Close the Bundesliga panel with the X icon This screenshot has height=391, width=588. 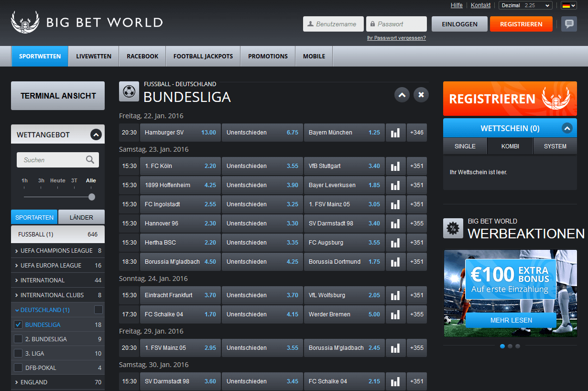(x=421, y=95)
